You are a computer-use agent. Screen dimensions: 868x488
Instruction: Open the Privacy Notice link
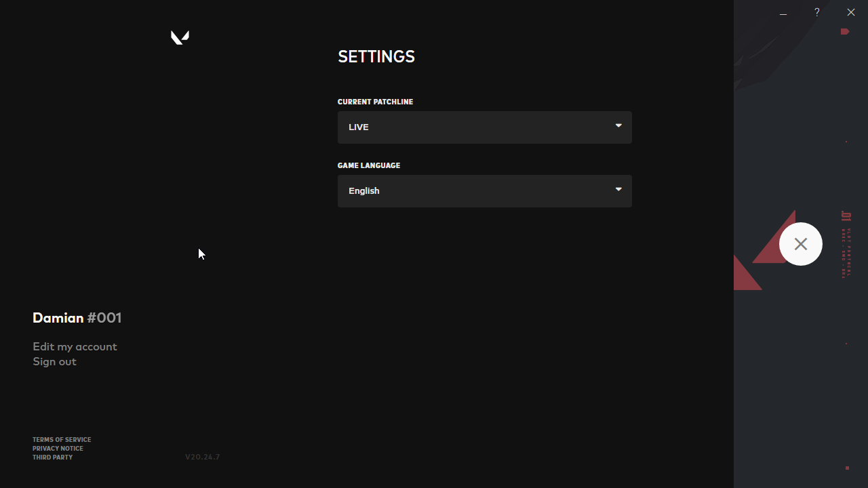(58, 448)
